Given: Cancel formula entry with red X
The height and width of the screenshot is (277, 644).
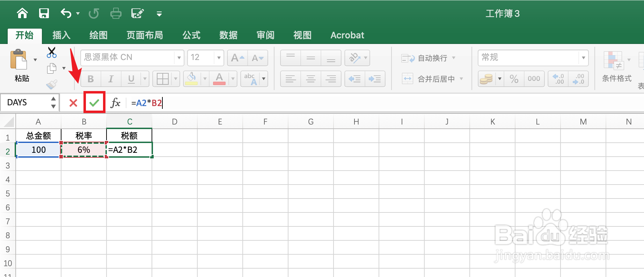Looking at the screenshot, I should click(x=73, y=103).
